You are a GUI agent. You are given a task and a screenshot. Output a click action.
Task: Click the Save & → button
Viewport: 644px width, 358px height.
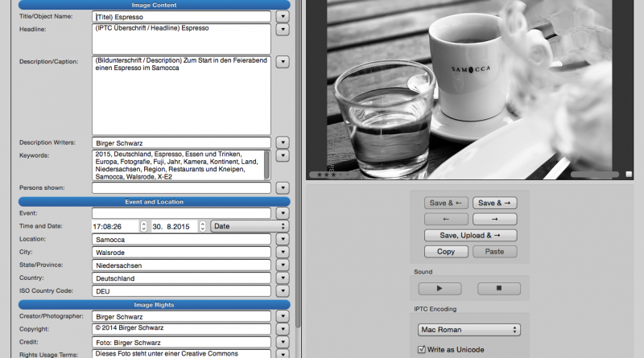point(494,203)
